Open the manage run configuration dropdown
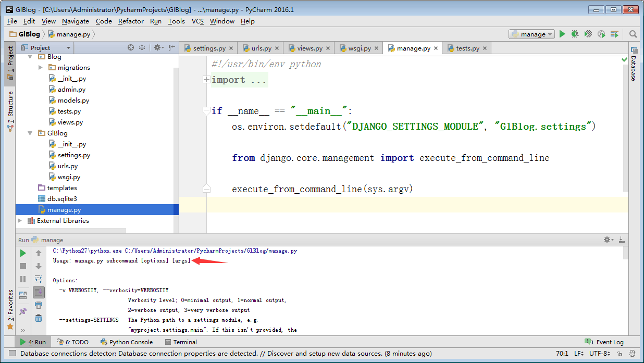Viewport: 644px width, 363px height. pos(531,34)
